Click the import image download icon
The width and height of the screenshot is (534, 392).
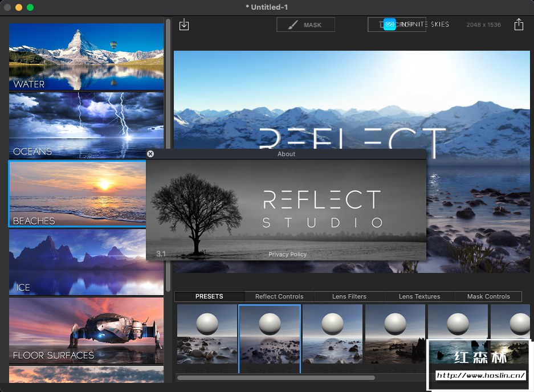184,24
